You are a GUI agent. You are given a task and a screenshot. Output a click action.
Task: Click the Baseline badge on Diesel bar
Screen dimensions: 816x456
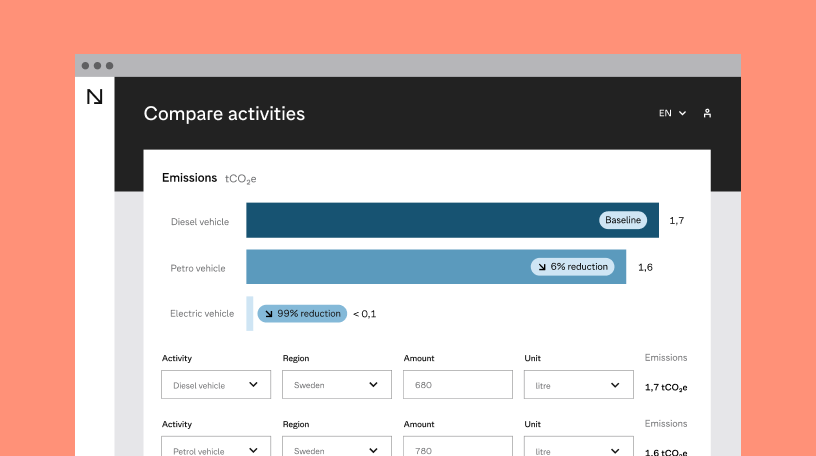tap(623, 220)
